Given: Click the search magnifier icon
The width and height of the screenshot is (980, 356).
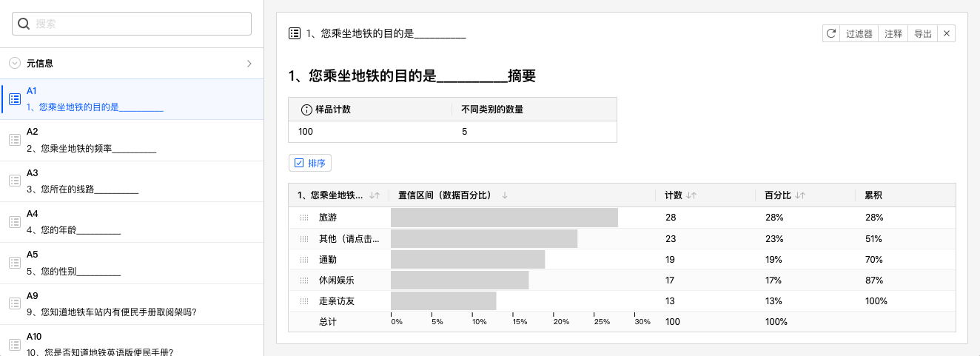Looking at the screenshot, I should click(24, 24).
